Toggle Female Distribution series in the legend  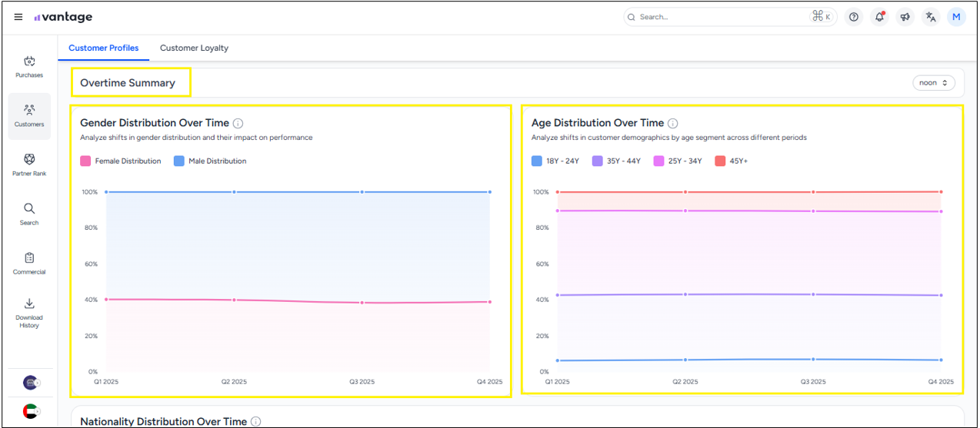[x=121, y=161]
